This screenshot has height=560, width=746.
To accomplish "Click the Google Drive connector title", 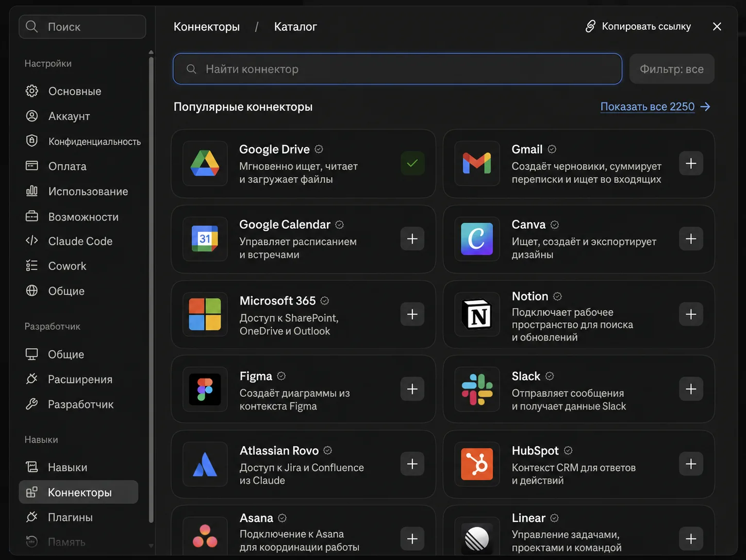I will click(x=274, y=149).
